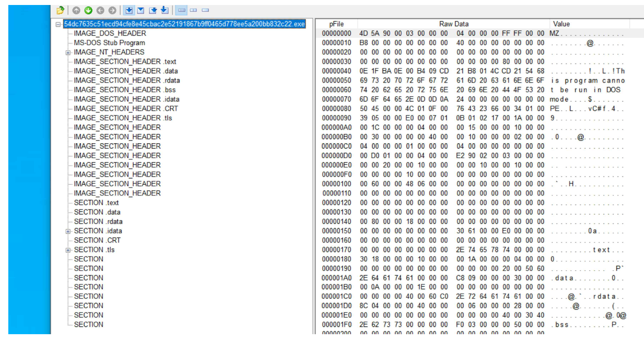Collapse the root exe file node

tap(59, 24)
